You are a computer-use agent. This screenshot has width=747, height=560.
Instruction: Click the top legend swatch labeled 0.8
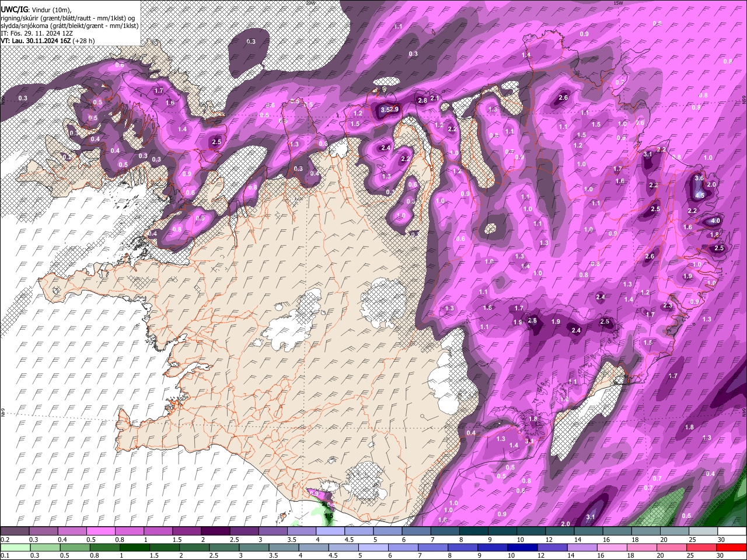[129, 531]
